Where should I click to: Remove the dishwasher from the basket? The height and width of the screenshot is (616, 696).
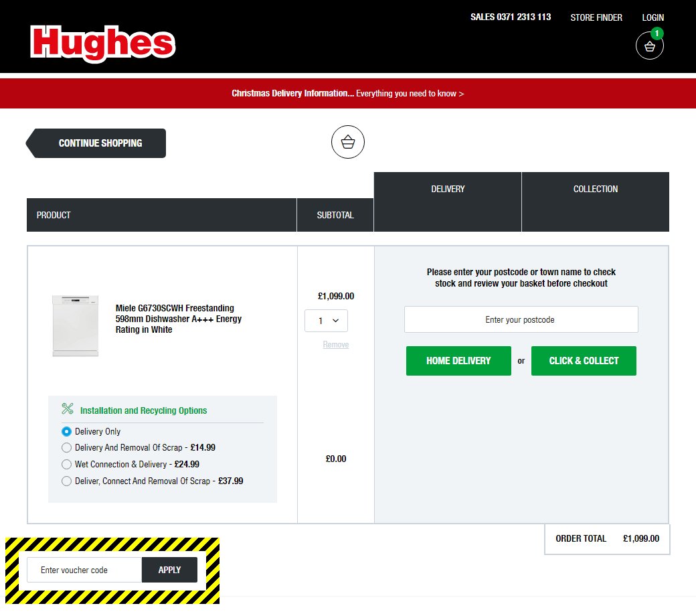click(335, 344)
